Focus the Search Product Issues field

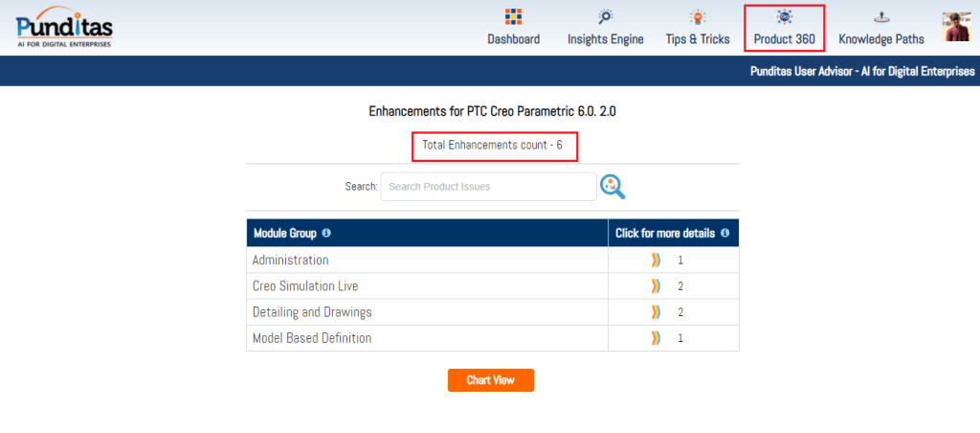point(488,187)
